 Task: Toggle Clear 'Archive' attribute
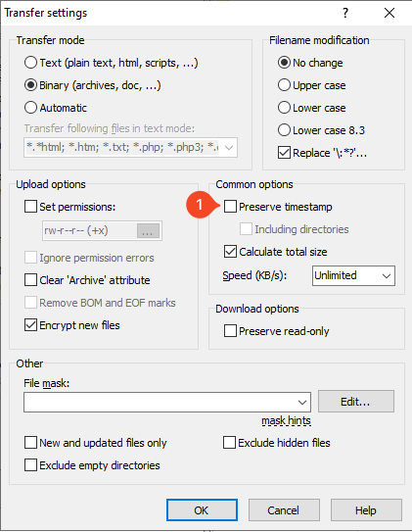tap(30, 280)
